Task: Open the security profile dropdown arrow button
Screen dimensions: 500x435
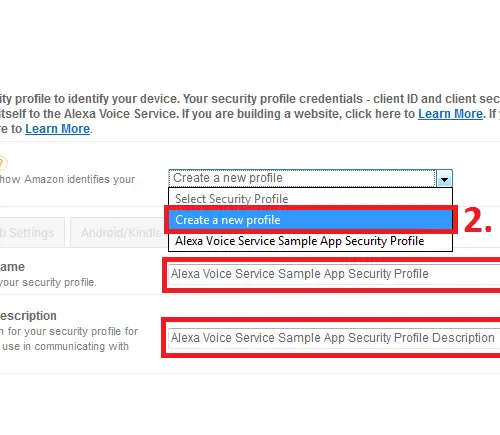Action: [x=444, y=179]
